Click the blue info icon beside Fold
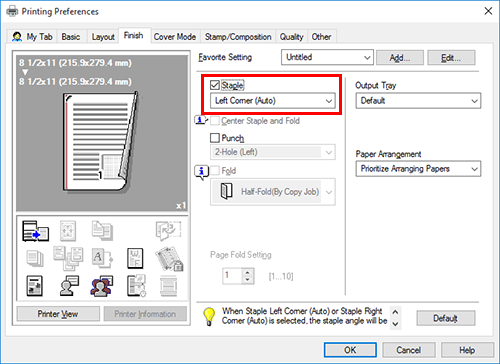 201,172
